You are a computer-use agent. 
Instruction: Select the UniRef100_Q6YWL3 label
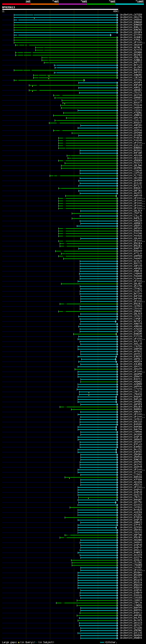pos(131,48)
